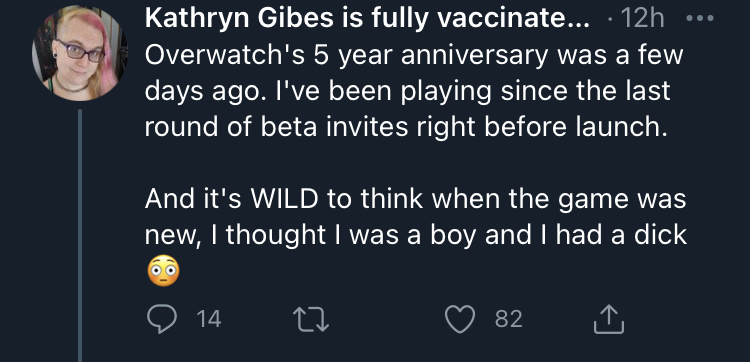Click the dot separator before 12h
Screen dimensions: 750x362
click(x=609, y=20)
